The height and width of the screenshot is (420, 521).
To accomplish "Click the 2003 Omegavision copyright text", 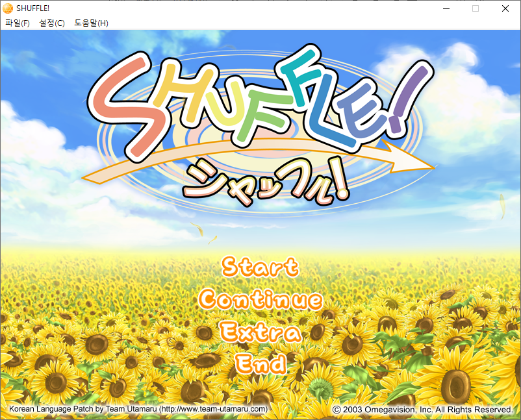I will (x=423, y=410).
